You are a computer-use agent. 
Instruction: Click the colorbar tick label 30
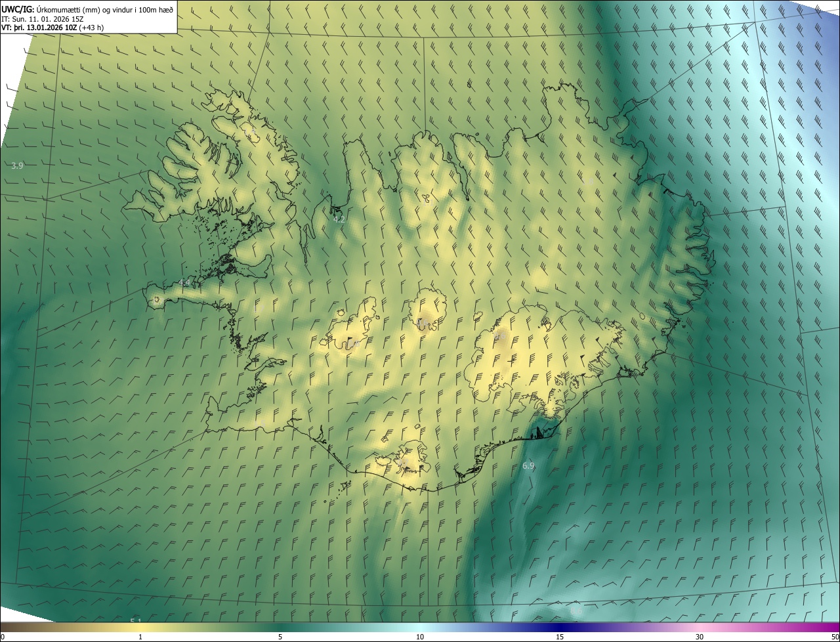point(700,637)
